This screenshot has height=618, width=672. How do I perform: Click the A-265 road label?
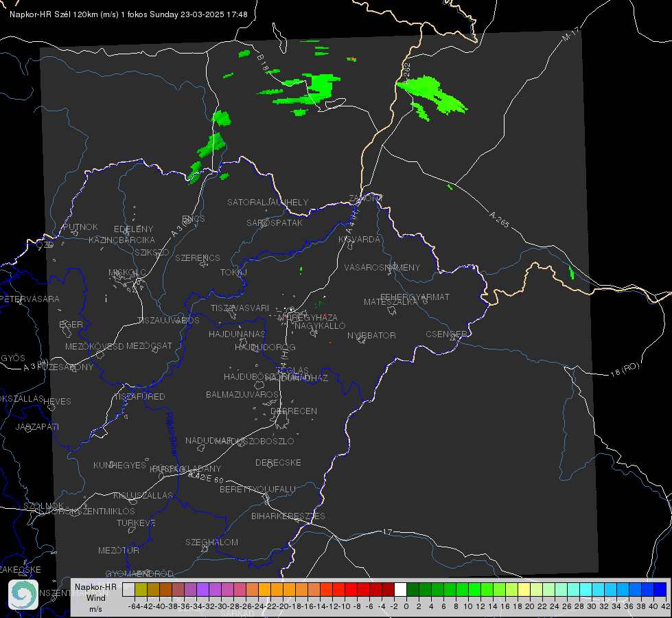tap(499, 219)
